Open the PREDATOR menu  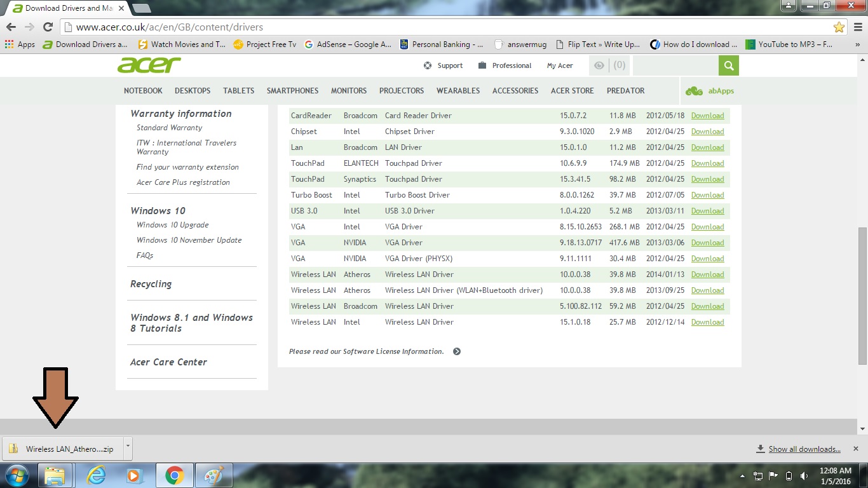pos(626,91)
